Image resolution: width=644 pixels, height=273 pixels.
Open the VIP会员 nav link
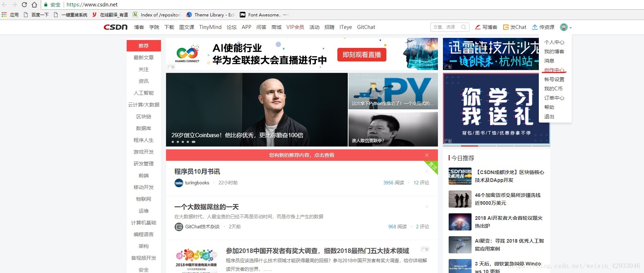click(x=295, y=27)
